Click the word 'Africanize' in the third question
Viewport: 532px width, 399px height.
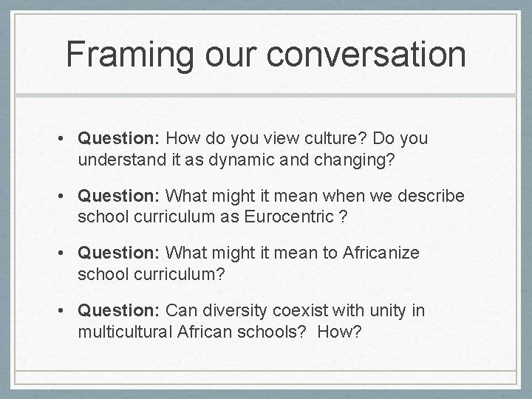(381, 253)
